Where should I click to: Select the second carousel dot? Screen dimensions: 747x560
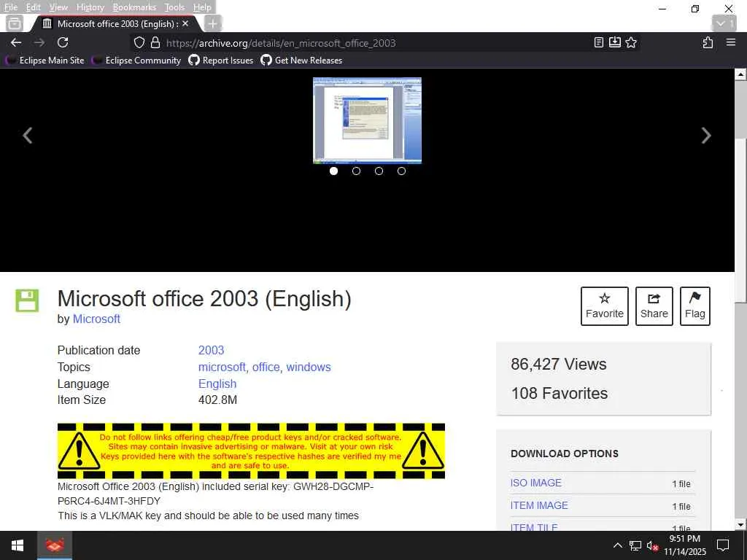pyautogui.click(x=356, y=171)
